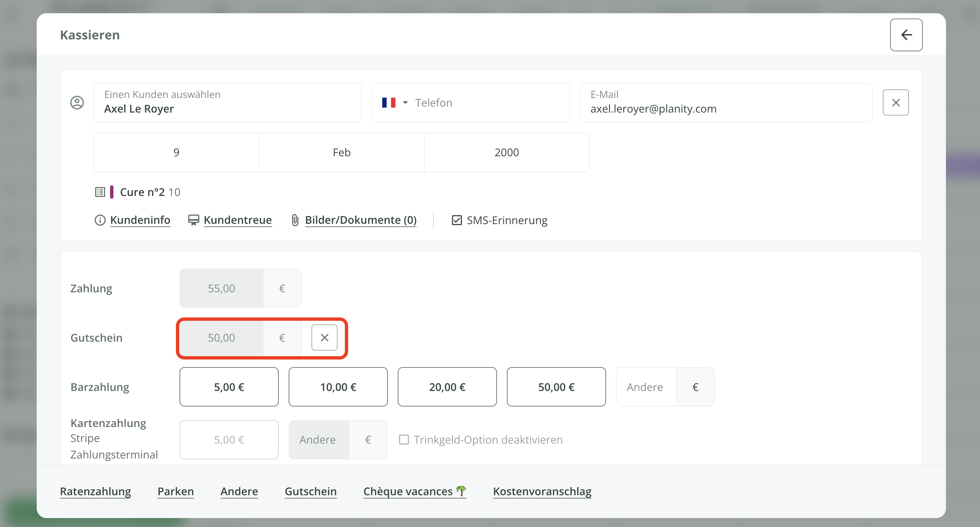The width and height of the screenshot is (980, 527).
Task: Choose the 20,00 € cash button
Action: coord(447,387)
